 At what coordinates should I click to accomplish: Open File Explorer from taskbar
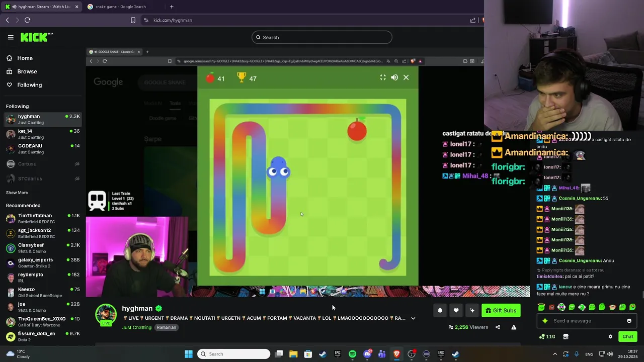coord(293,354)
